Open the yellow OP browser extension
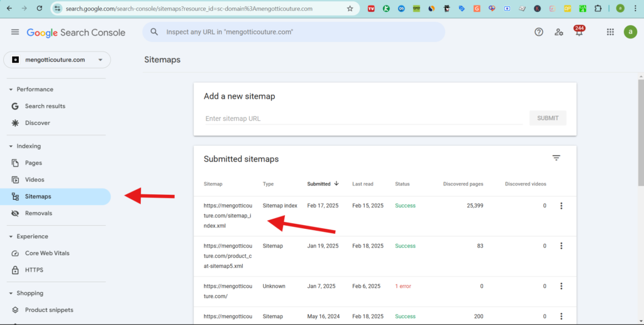644x325 pixels. coord(568,8)
